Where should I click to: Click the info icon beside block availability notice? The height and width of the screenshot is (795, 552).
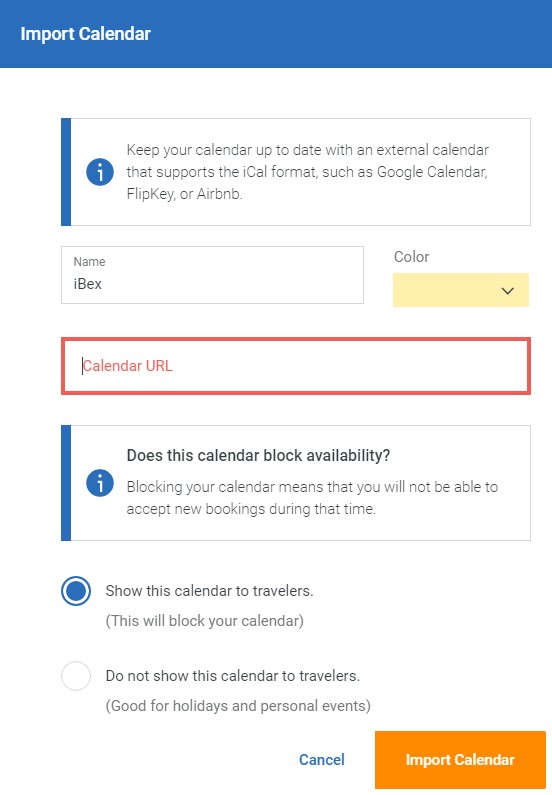[x=99, y=483]
